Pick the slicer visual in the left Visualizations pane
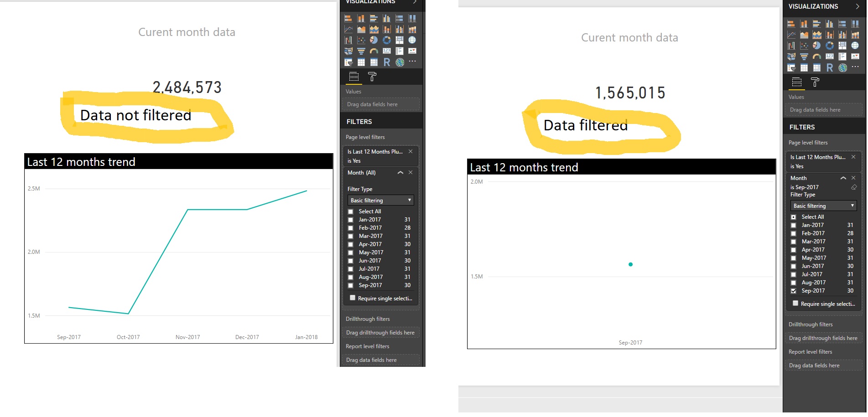This screenshot has width=868, height=417. pyautogui.click(x=348, y=62)
